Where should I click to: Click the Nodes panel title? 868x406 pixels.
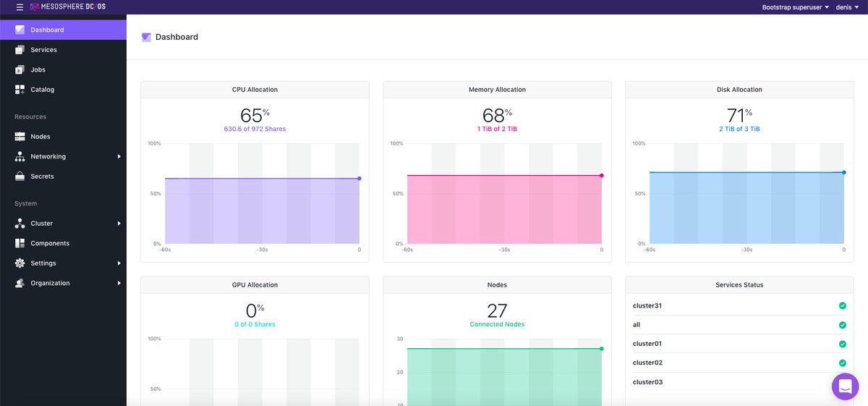[x=497, y=285]
